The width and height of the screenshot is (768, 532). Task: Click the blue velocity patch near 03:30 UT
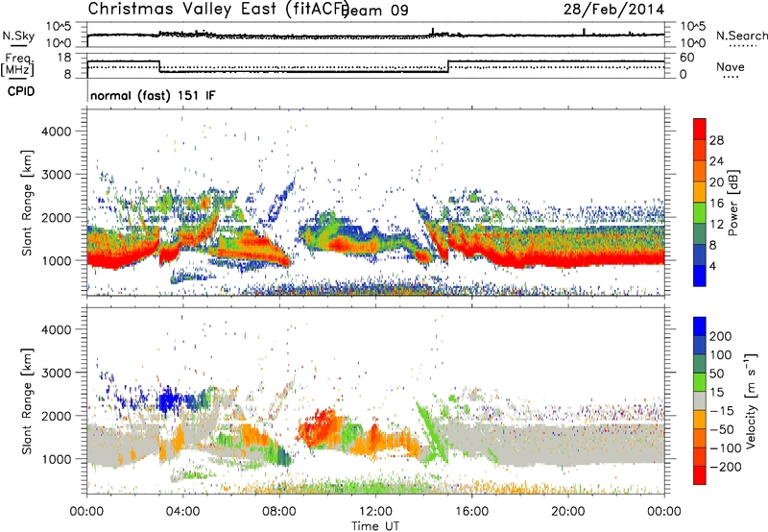click(x=169, y=399)
